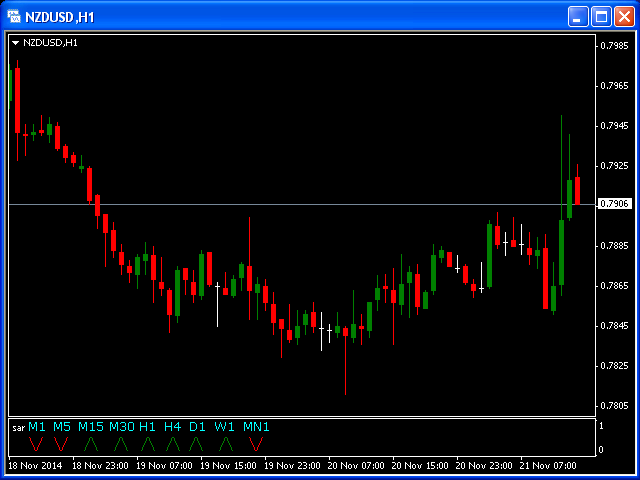Click the red down arrow under MN1
The image size is (640, 480).
[256, 443]
